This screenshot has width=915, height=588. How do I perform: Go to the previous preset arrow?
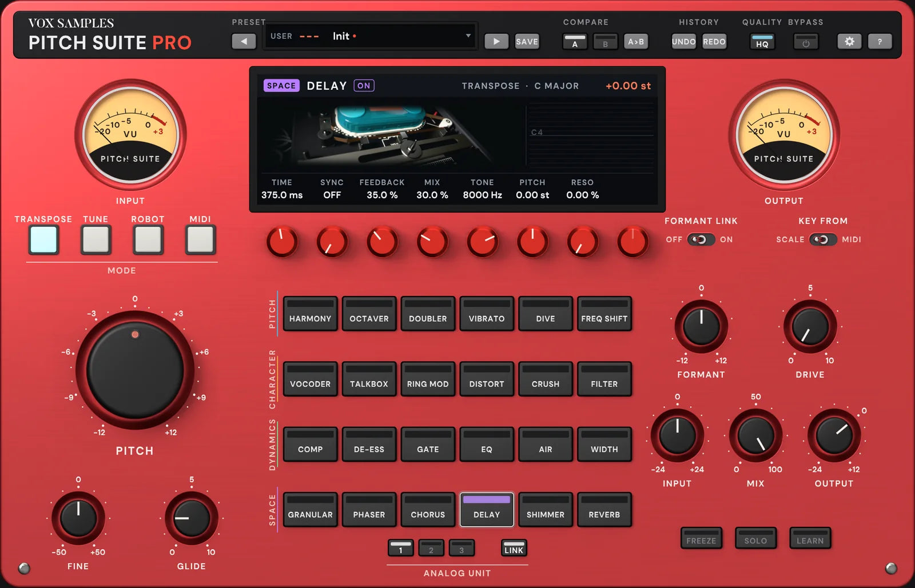pyautogui.click(x=244, y=41)
